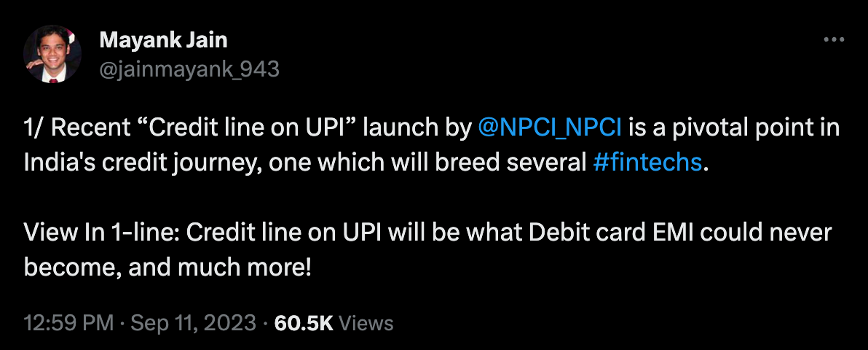The image size is (868, 350).
Task: Open the 60.5K view count
Action: [303, 323]
